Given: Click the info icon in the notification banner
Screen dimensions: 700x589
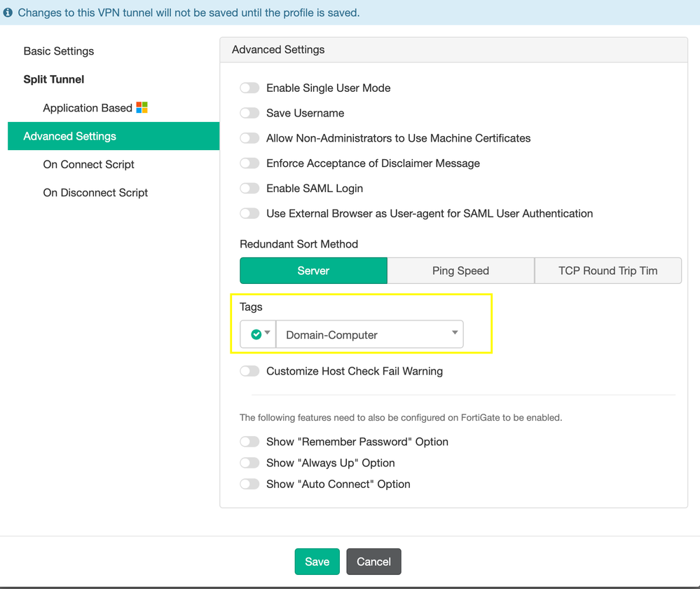Looking at the screenshot, I should click(8, 13).
